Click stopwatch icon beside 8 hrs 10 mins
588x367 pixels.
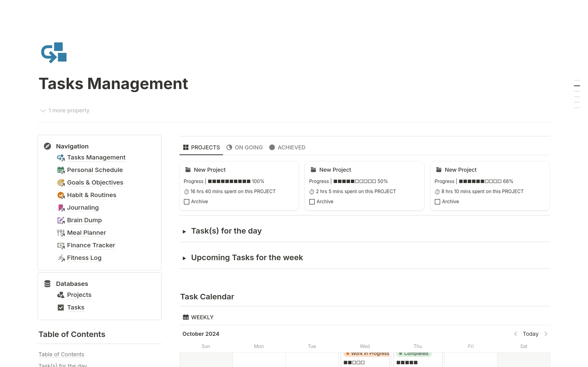437,192
